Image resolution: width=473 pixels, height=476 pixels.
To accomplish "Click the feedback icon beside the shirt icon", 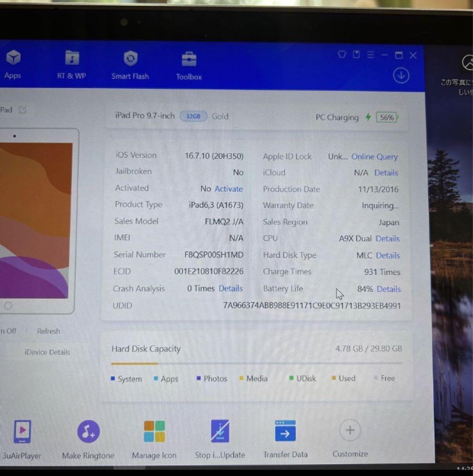I will click(356, 55).
